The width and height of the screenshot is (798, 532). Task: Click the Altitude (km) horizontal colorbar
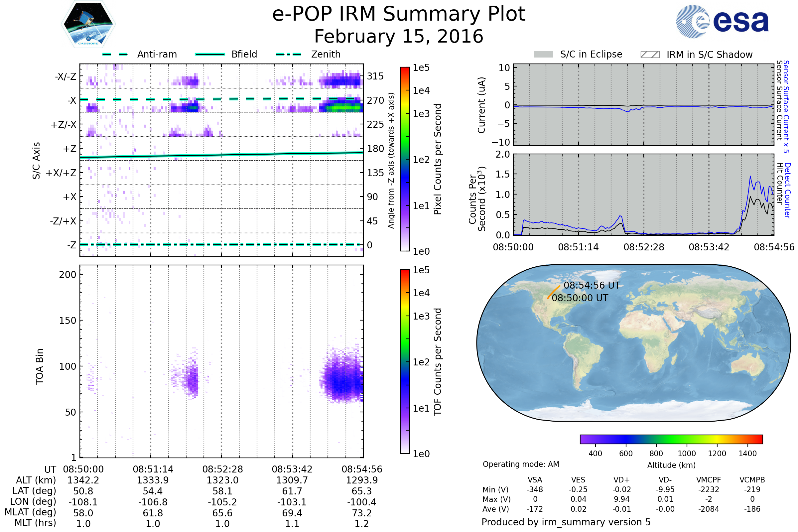[671, 439]
